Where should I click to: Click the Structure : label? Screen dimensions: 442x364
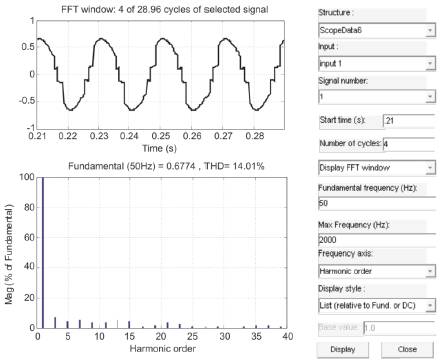point(336,13)
